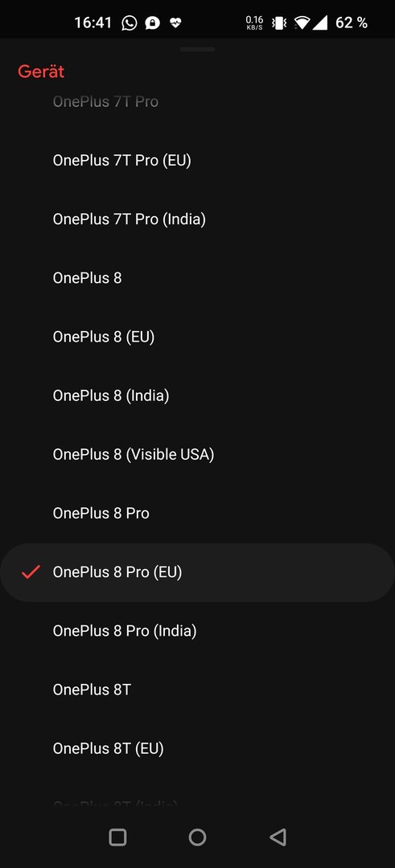The width and height of the screenshot is (395, 868).
Task: Pick the OnePlus 8 entry
Action: click(197, 278)
